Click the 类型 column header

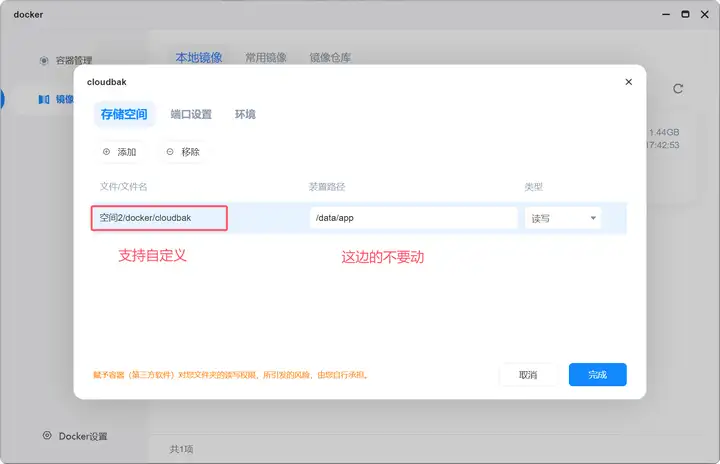(x=534, y=187)
